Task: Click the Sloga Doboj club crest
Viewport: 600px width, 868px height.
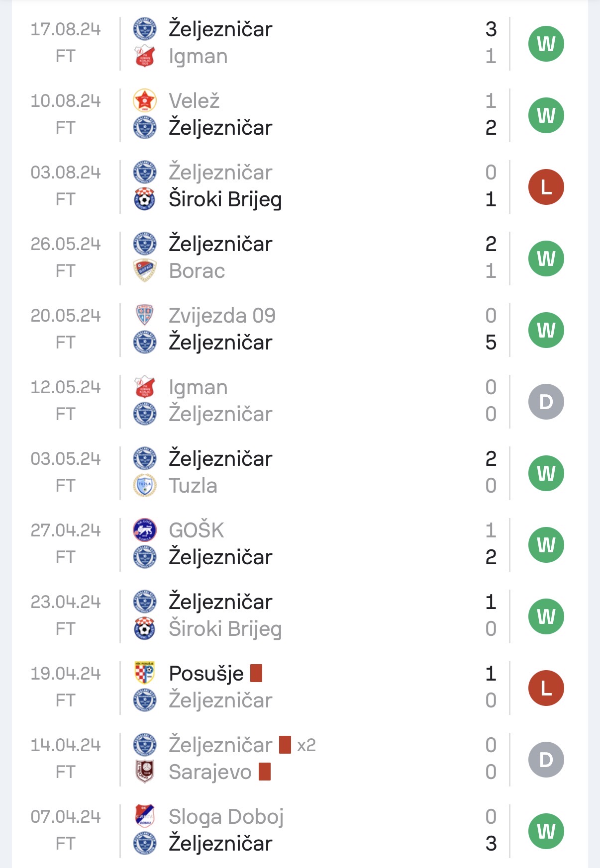Action: (x=145, y=817)
